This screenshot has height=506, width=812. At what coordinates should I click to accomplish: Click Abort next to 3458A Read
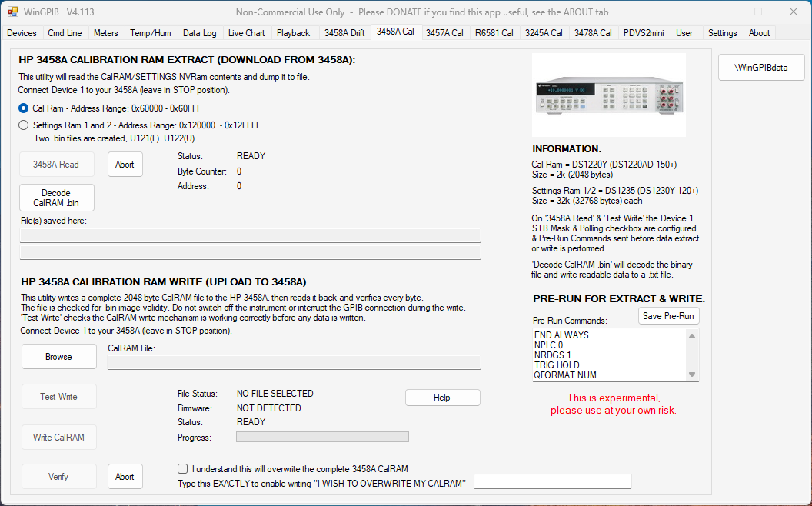coord(125,164)
